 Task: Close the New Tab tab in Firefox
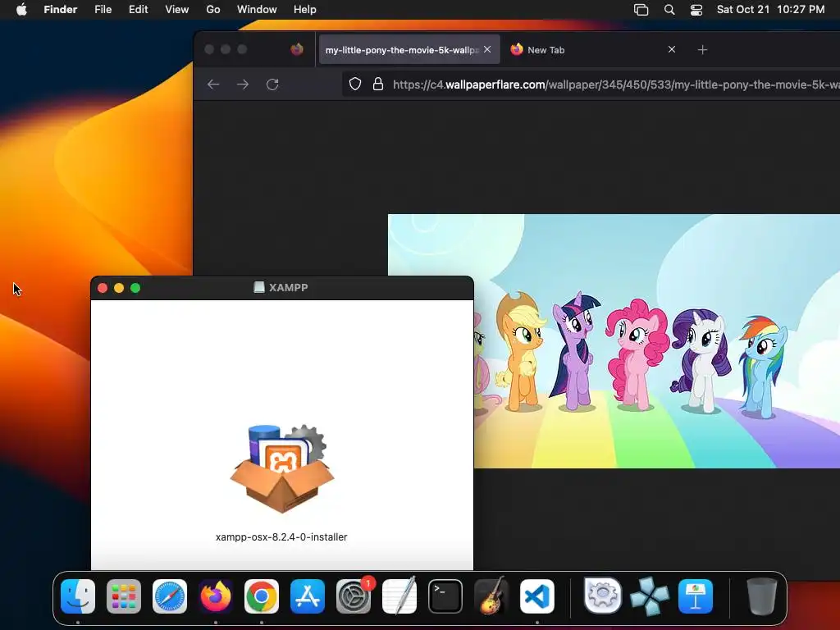point(672,49)
